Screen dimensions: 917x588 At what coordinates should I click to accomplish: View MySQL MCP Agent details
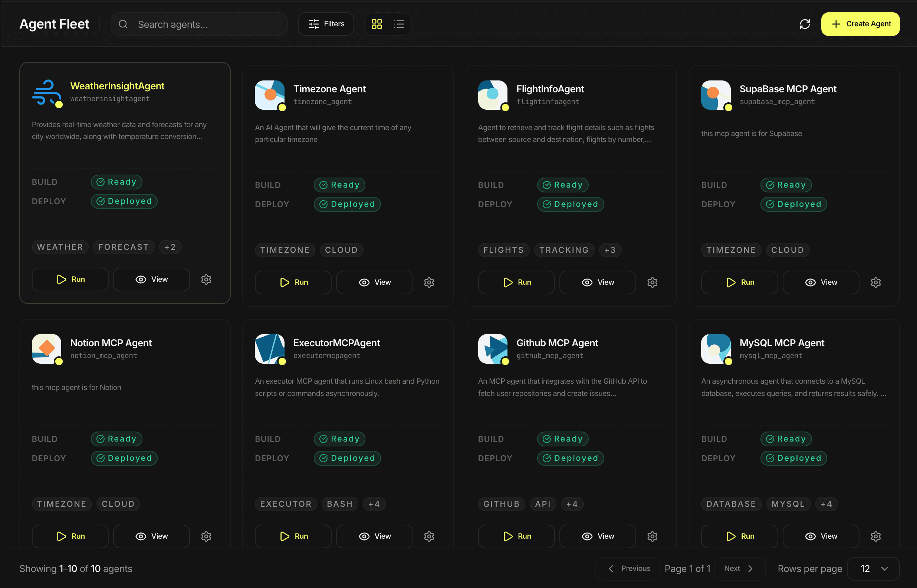(821, 536)
